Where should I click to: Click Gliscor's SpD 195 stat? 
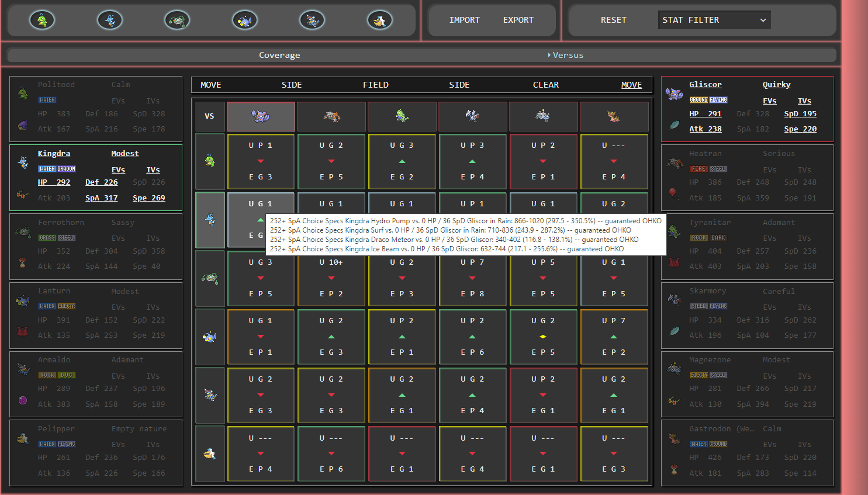click(800, 114)
